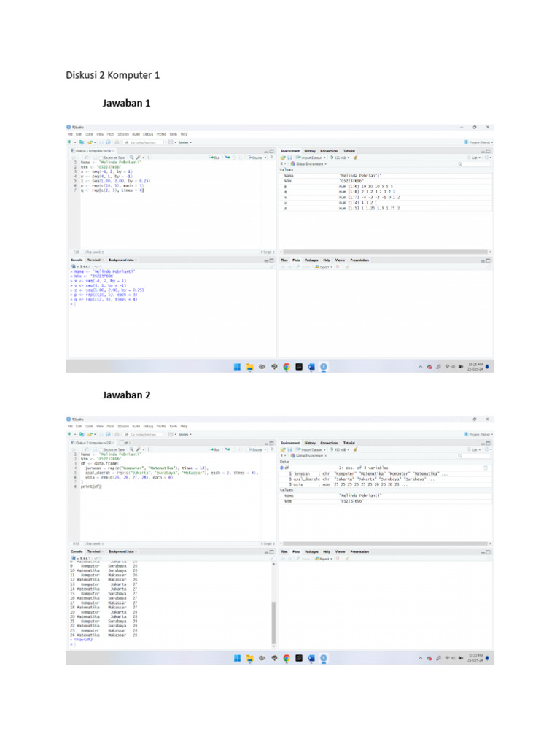The image size is (560, 747).
Task: Toggle Source on Save checkbox in Jawaban 2
Action: pyautogui.click(x=101, y=449)
